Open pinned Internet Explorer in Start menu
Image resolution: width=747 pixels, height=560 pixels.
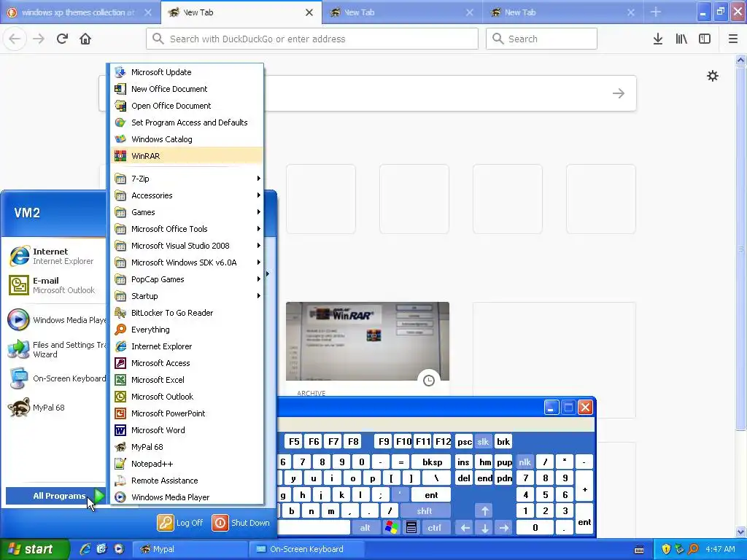[x=55, y=256]
